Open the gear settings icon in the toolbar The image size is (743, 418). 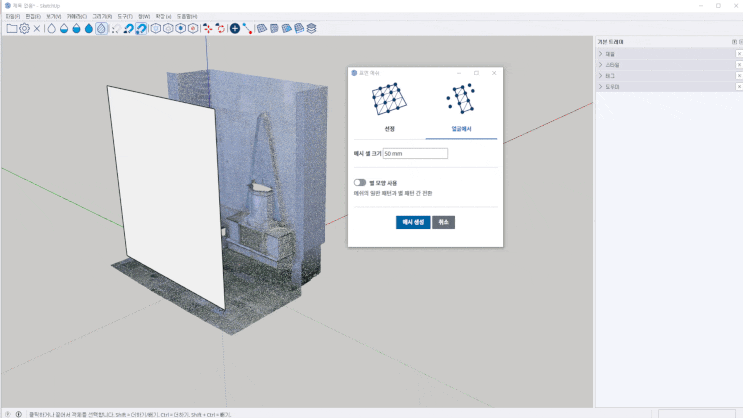24,28
